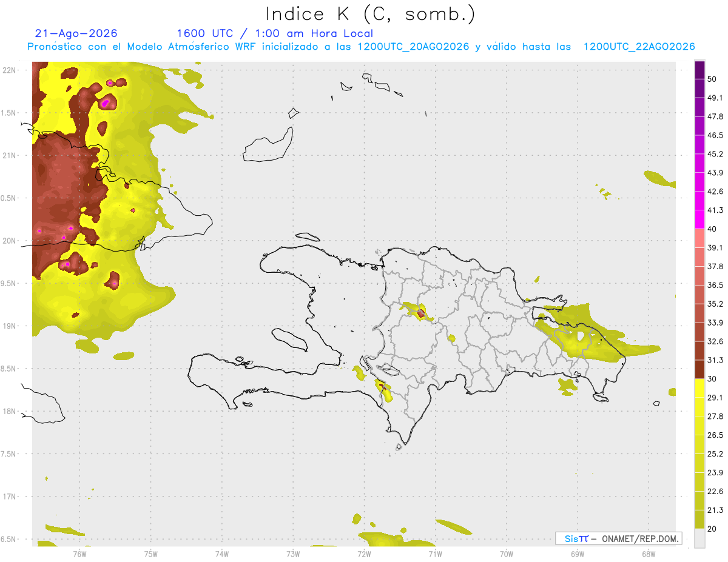The width and height of the screenshot is (728, 562).
Task: Click colorbar value "26.5"
Action: pos(715,435)
